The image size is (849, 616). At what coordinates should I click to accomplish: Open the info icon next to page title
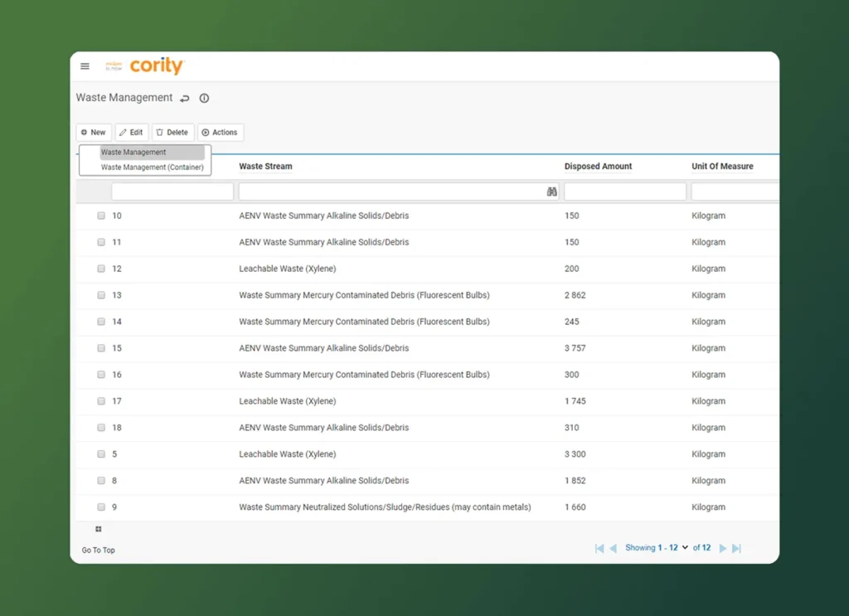pyautogui.click(x=204, y=98)
